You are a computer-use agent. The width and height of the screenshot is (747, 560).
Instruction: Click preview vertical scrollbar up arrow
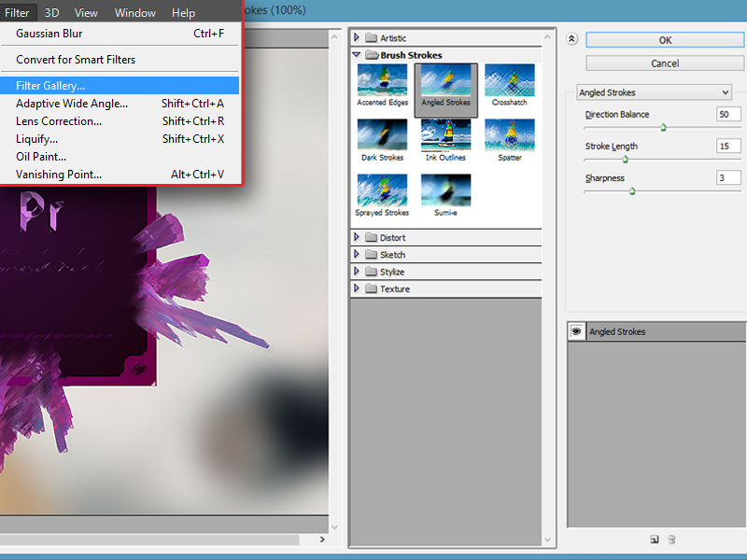pyautogui.click(x=334, y=36)
